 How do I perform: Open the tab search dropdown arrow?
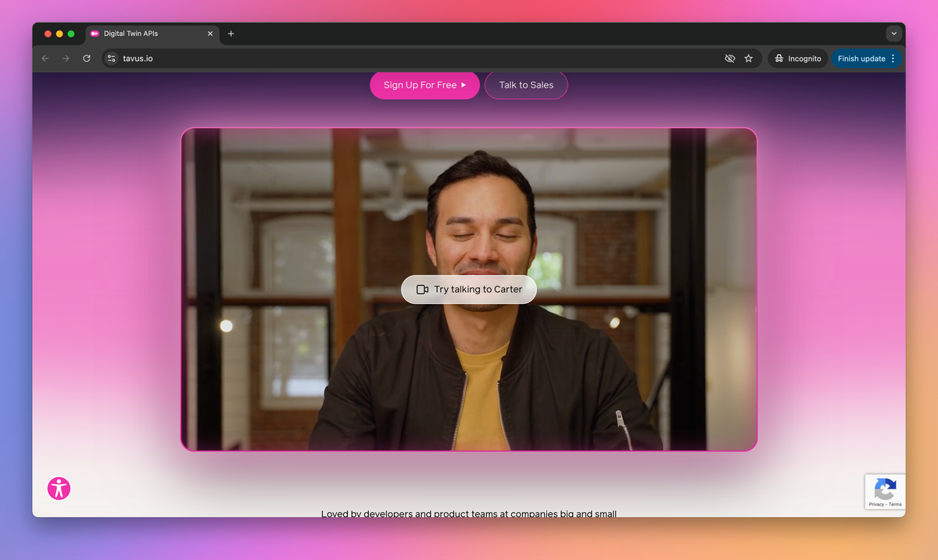pos(894,34)
